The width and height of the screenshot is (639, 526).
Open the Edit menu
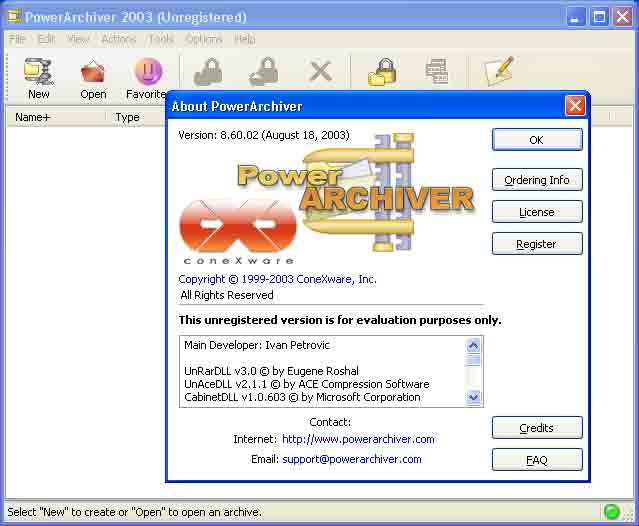coord(46,39)
